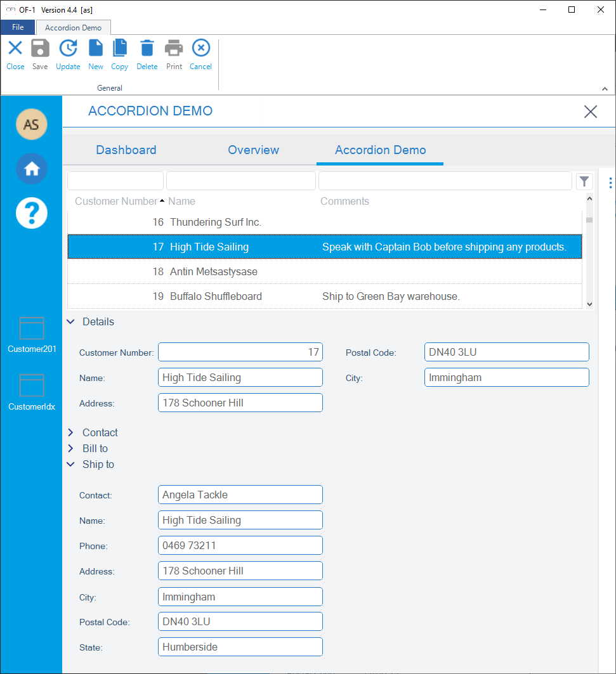This screenshot has width=616, height=674.
Task: Click the Captain Bob comment cell
Action: [444, 247]
